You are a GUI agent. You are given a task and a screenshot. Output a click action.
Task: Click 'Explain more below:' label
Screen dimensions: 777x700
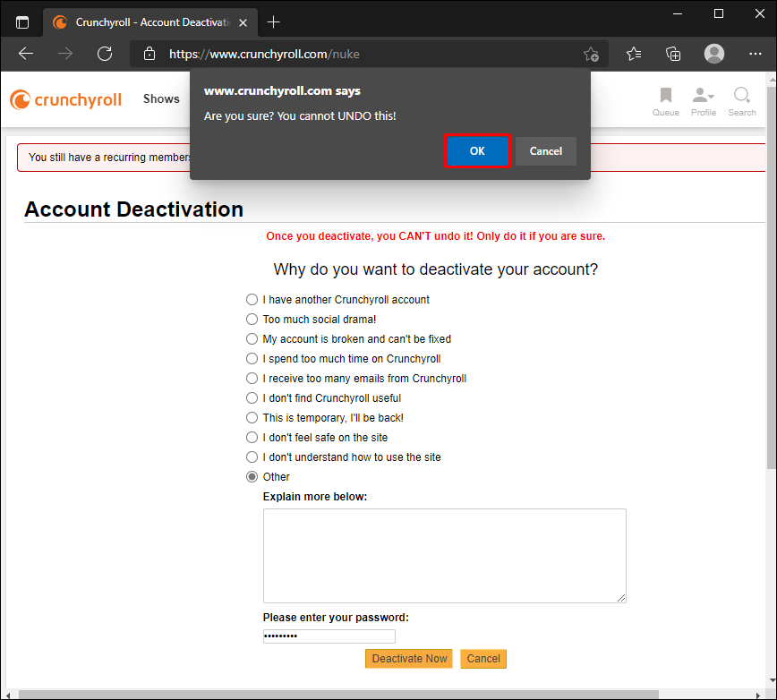[x=315, y=497]
